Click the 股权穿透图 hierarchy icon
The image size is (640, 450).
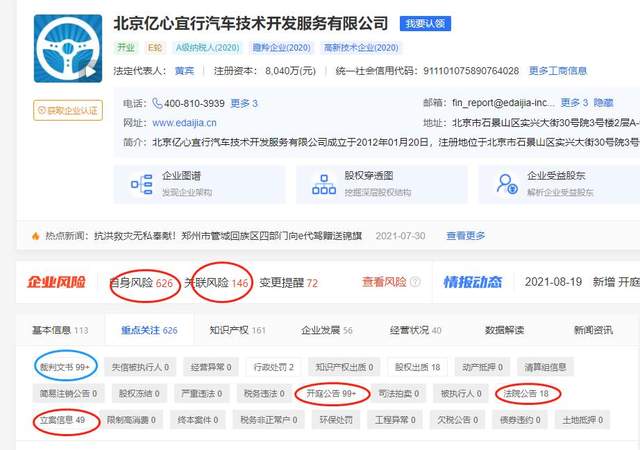[x=324, y=184]
